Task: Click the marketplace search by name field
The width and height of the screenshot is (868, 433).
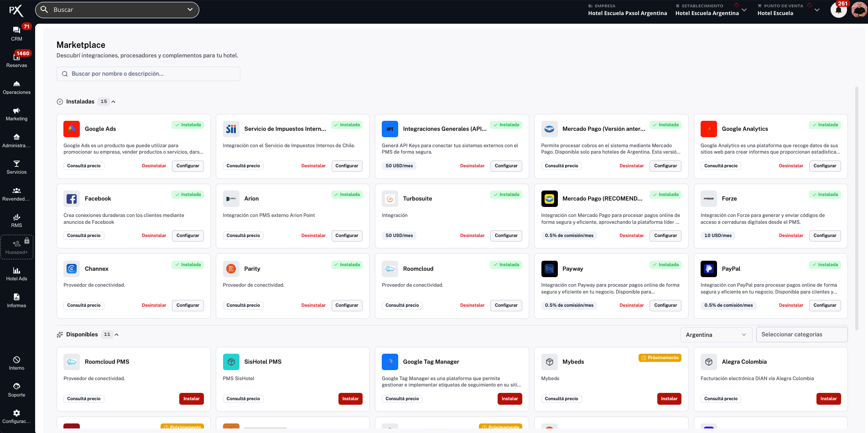Action: (x=148, y=74)
